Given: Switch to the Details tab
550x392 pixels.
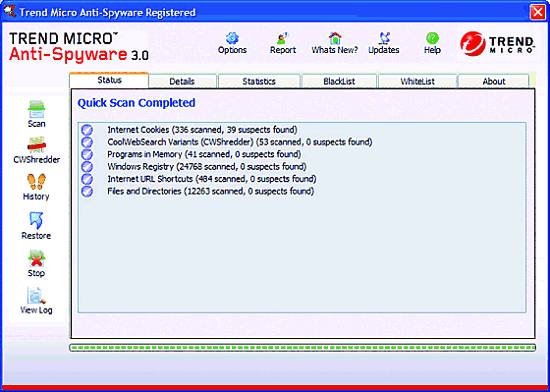Looking at the screenshot, I should point(182,81).
